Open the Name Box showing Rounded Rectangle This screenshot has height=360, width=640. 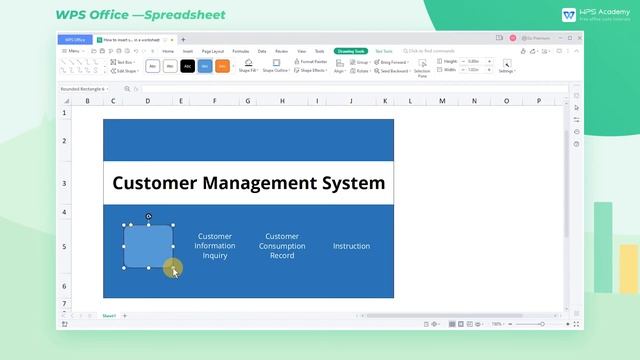click(84, 89)
